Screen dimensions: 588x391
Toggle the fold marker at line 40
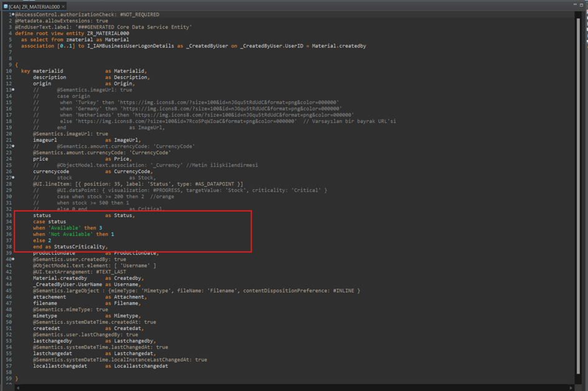(12, 259)
